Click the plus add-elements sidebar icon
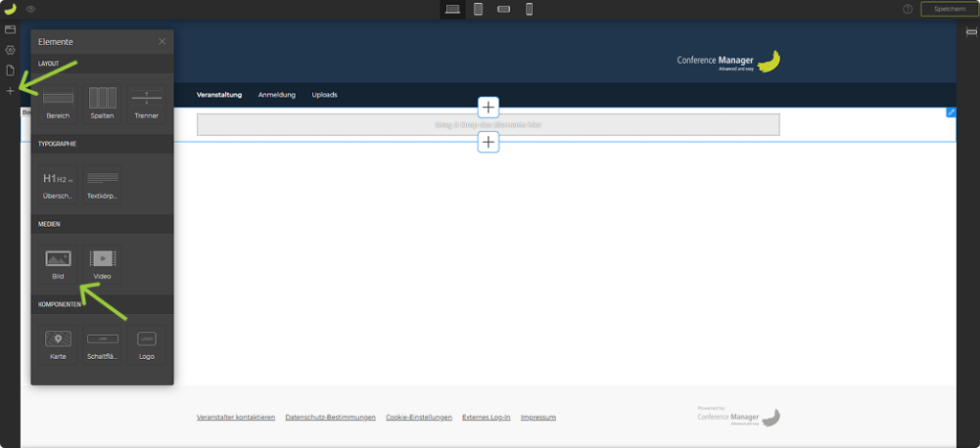The height and width of the screenshot is (448, 980). tap(10, 91)
